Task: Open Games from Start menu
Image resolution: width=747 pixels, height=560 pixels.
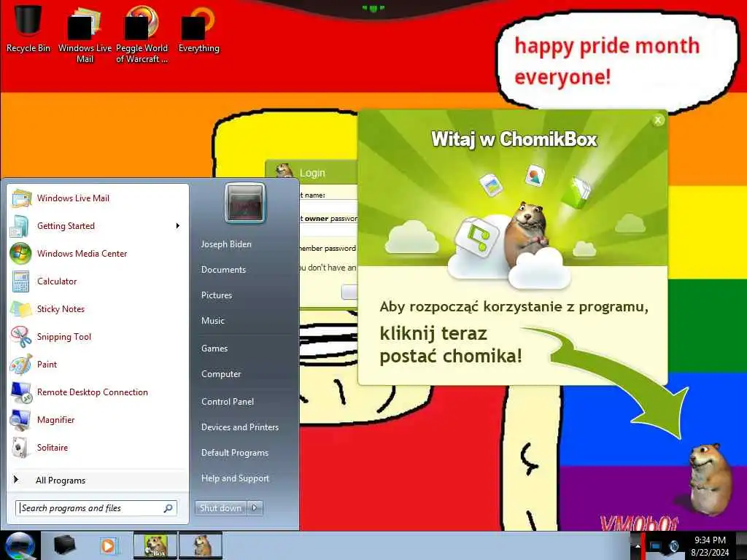Action: tap(214, 348)
